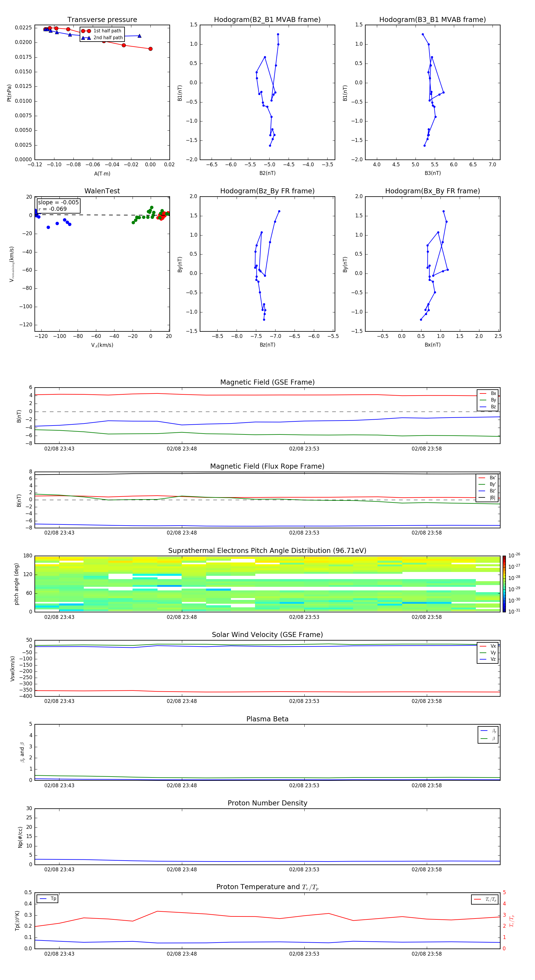Click the "Np(#/cc)" y-axis label
Image resolution: width=535 pixels, height=980 pixels.
[x=20, y=837]
